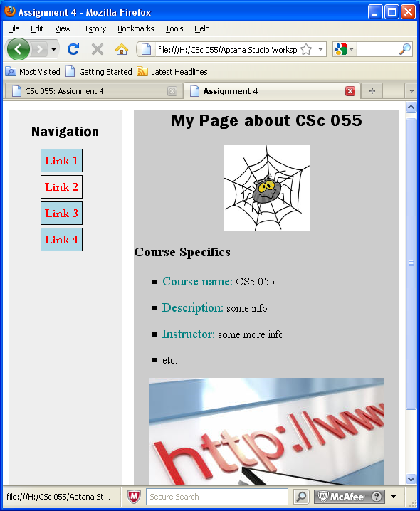Image resolution: width=420 pixels, height=511 pixels.
Task: Click into the McAfee Secure Search field
Action: click(x=217, y=497)
